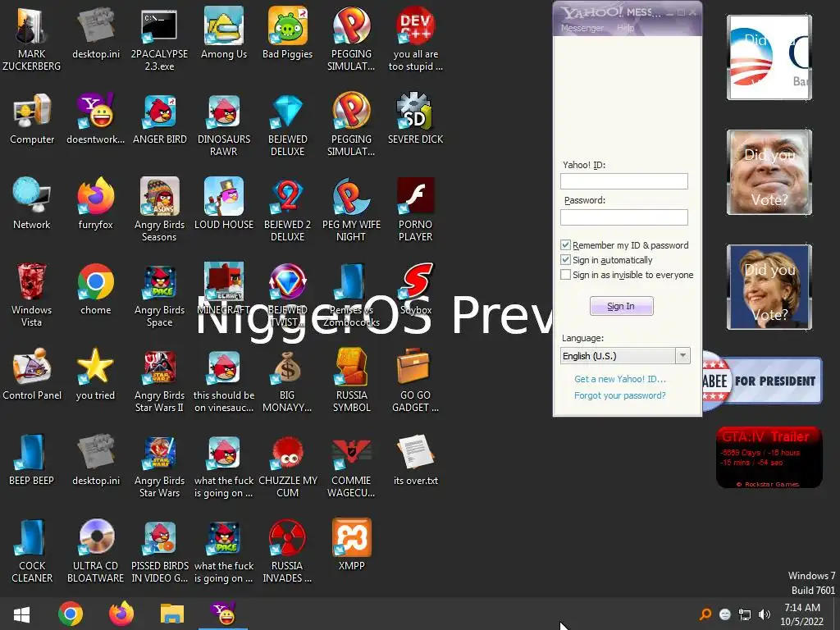Select the BEJEWED 2 DELUXE icon
The width and height of the screenshot is (840, 630).
[288, 210]
